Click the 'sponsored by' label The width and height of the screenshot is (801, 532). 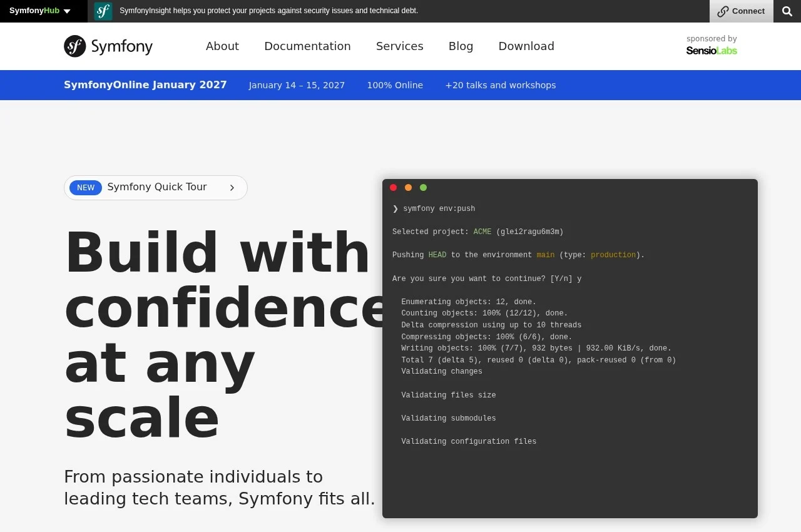[x=712, y=39]
